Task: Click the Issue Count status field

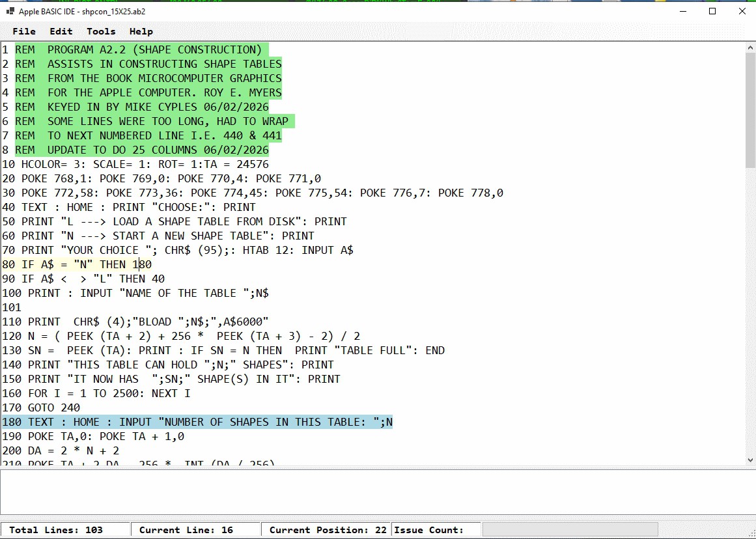Action: (x=436, y=530)
